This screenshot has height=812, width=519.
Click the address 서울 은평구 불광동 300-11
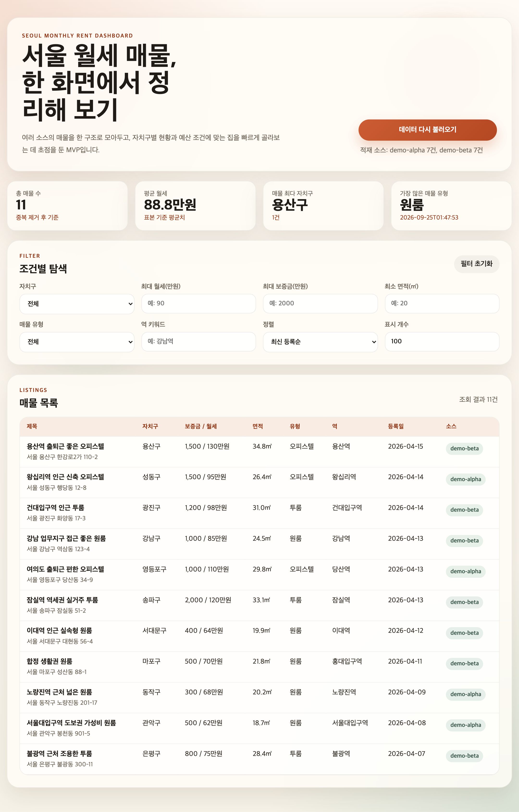[x=60, y=764]
